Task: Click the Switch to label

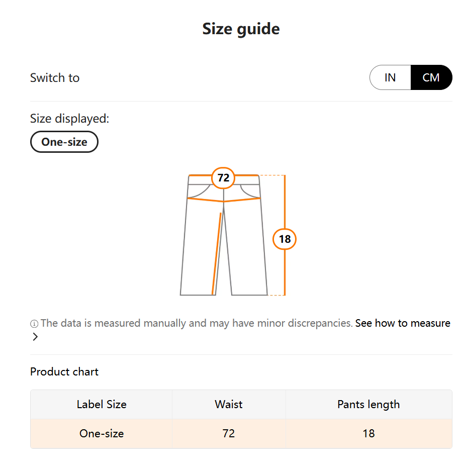Action: pyautogui.click(x=55, y=77)
